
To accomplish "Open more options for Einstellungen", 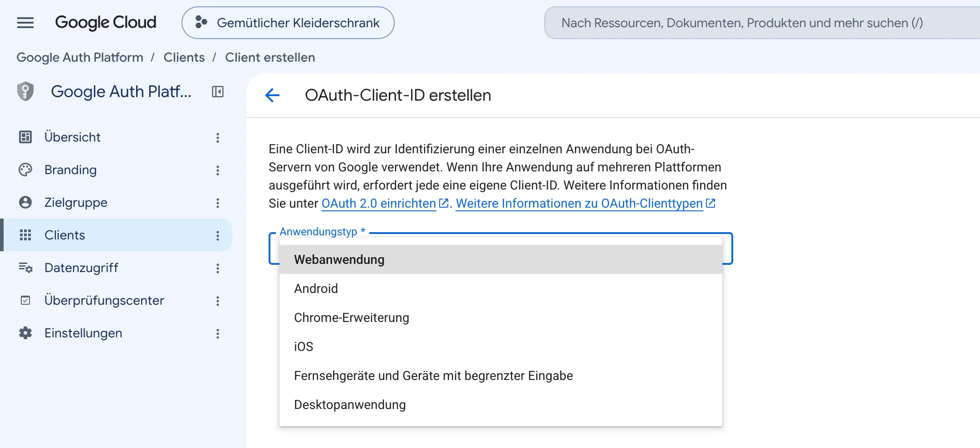I will click(x=218, y=333).
